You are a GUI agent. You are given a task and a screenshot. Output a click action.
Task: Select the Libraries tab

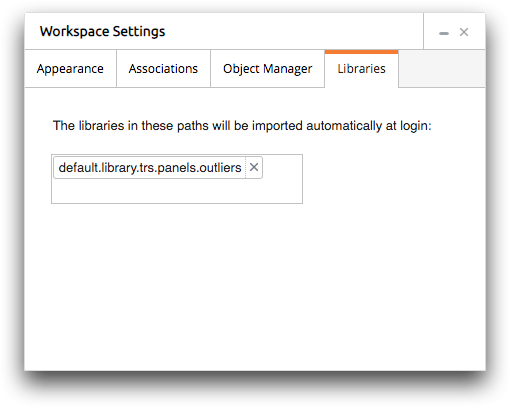[361, 69]
